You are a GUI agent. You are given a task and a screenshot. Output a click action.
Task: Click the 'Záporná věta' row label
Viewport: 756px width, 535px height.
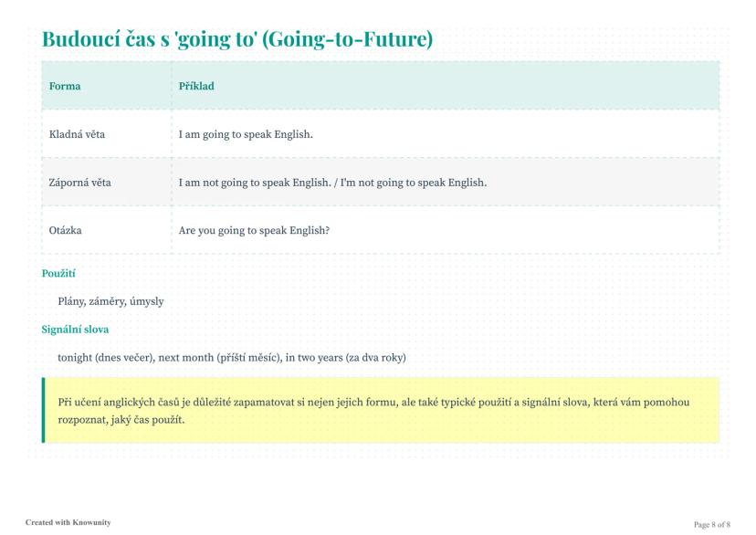click(80, 182)
